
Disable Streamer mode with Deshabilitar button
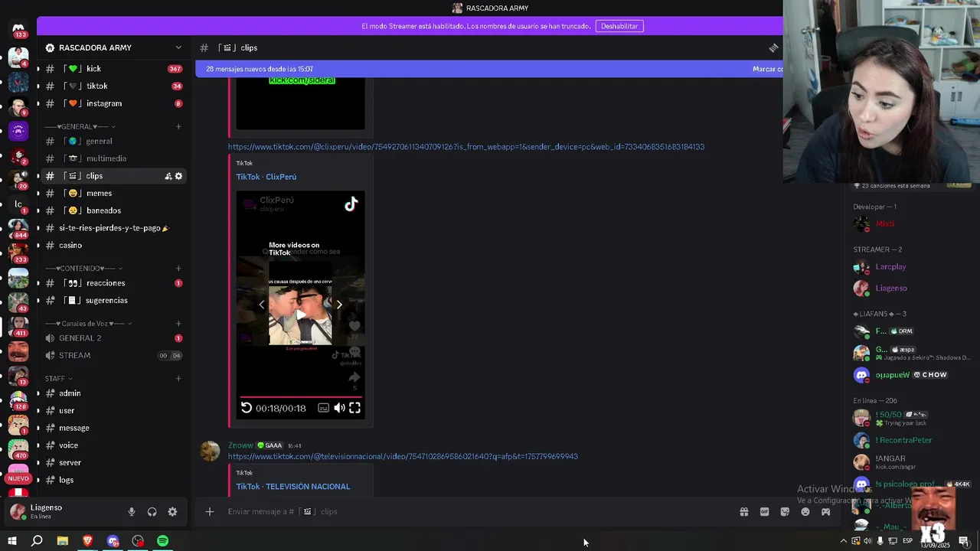click(619, 26)
